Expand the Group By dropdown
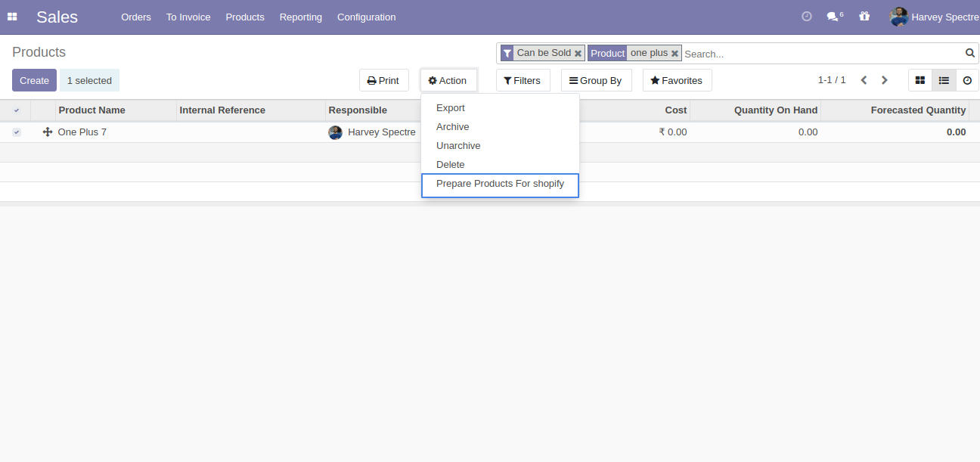This screenshot has width=980, height=462. [x=596, y=80]
